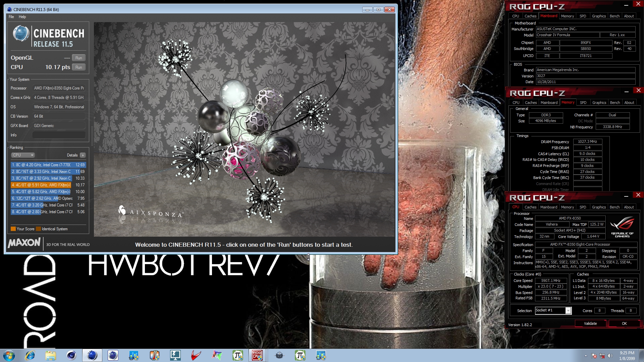
Task: Open the ROG CPU-Z taskbar icon
Action: (x=257, y=355)
